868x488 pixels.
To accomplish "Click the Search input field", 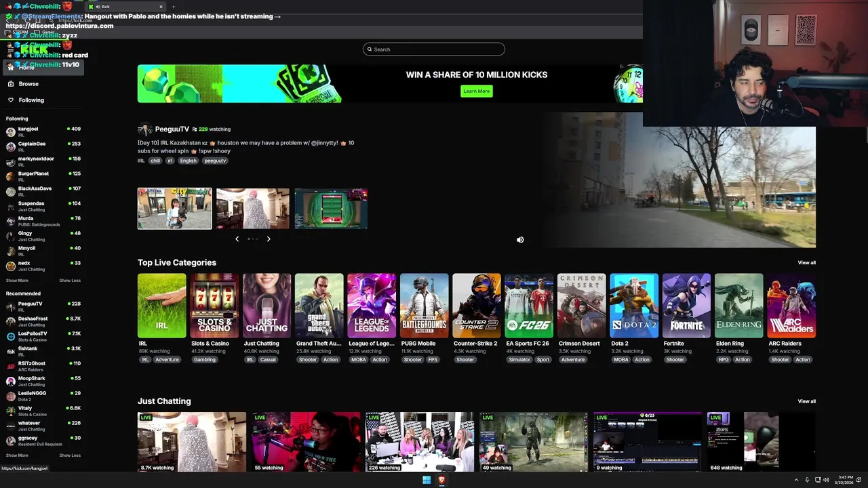I will click(x=434, y=49).
